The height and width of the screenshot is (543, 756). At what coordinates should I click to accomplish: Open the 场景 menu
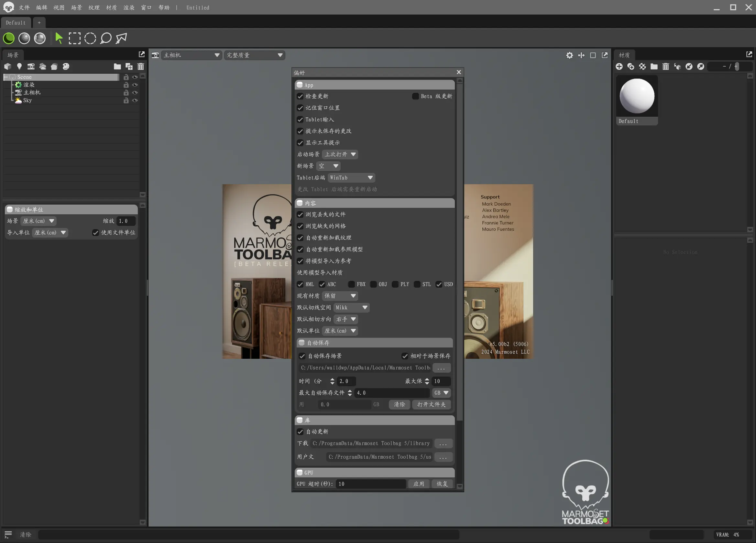click(76, 7)
